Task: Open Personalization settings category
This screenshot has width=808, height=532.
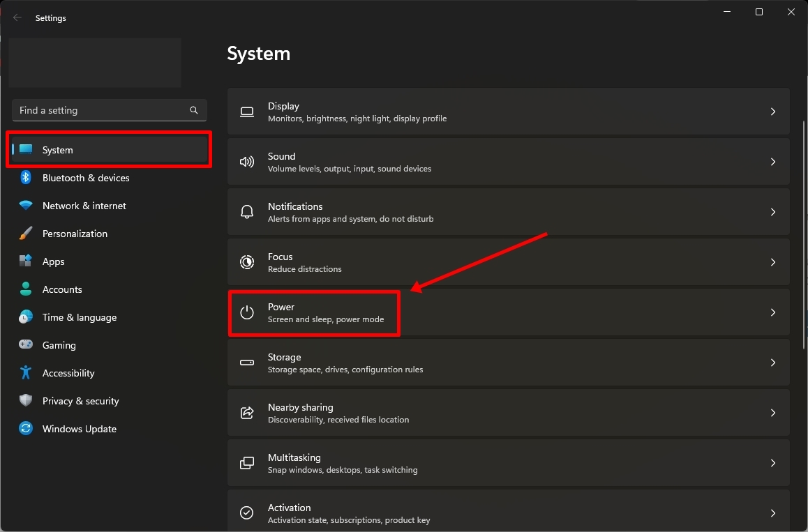Action: click(x=110, y=234)
